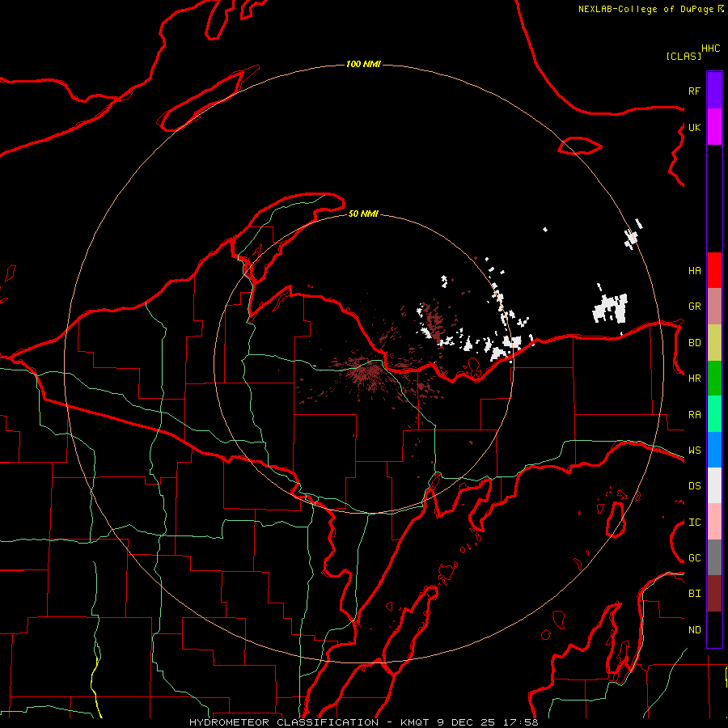Select the GR pink-brown legend swatch

(x=714, y=307)
